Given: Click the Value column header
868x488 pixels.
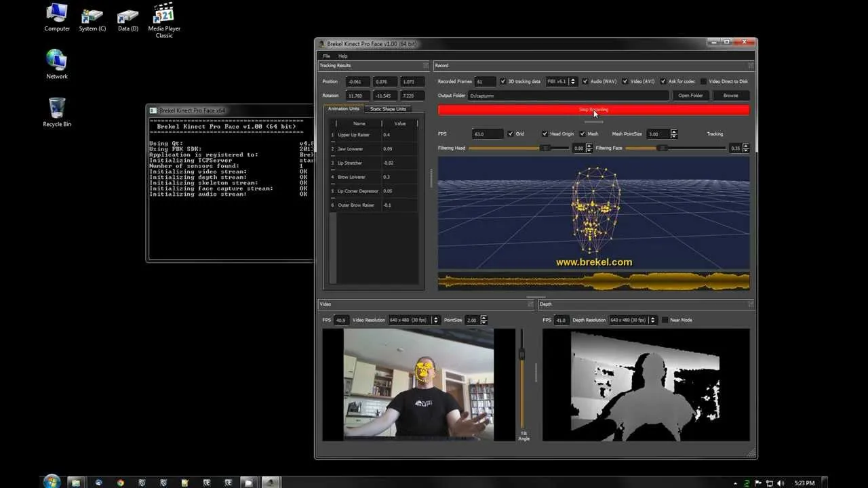Looking at the screenshot, I should pyautogui.click(x=400, y=123).
